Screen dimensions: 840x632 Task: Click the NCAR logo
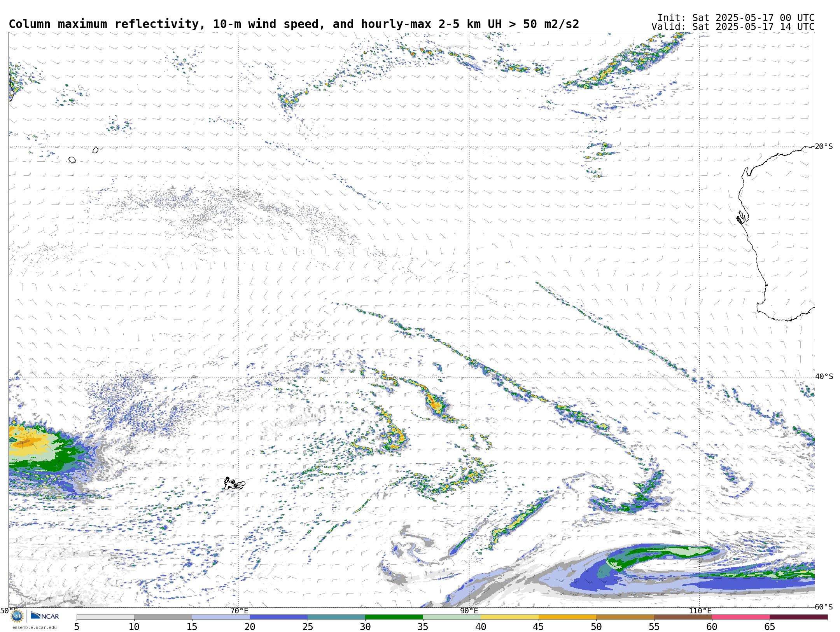click(45, 616)
